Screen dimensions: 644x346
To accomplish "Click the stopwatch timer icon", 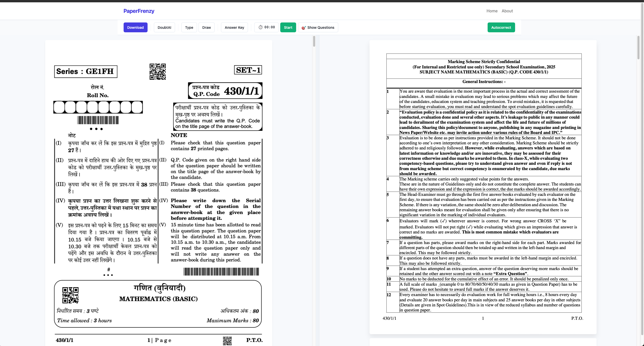I will [261, 27].
